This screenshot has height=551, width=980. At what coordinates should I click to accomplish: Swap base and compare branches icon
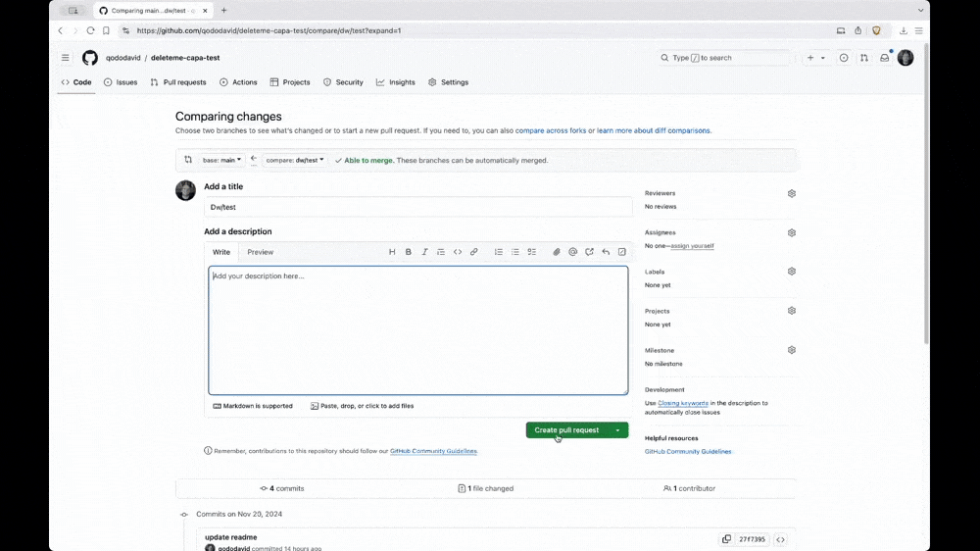pyautogui.click(x=188, y=160)
